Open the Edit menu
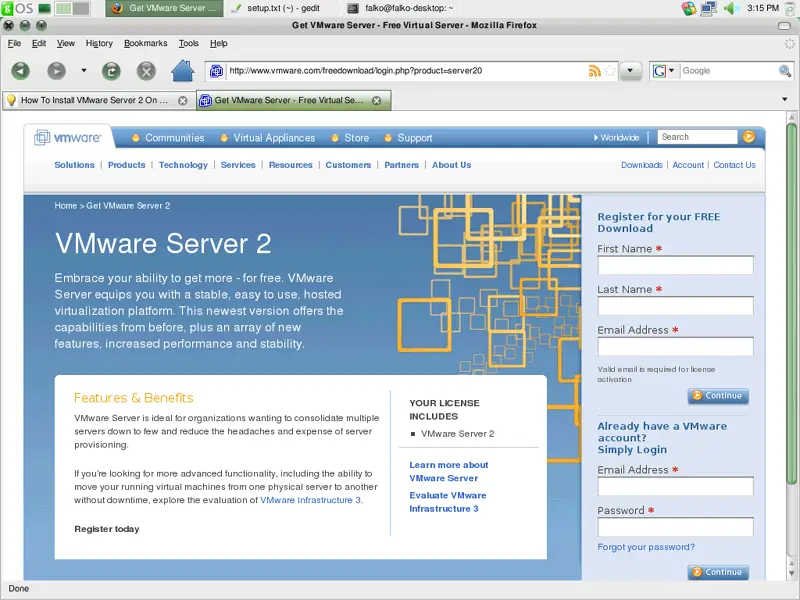The width and height of the screenshot is (800, 600). (x=39, y=43)
